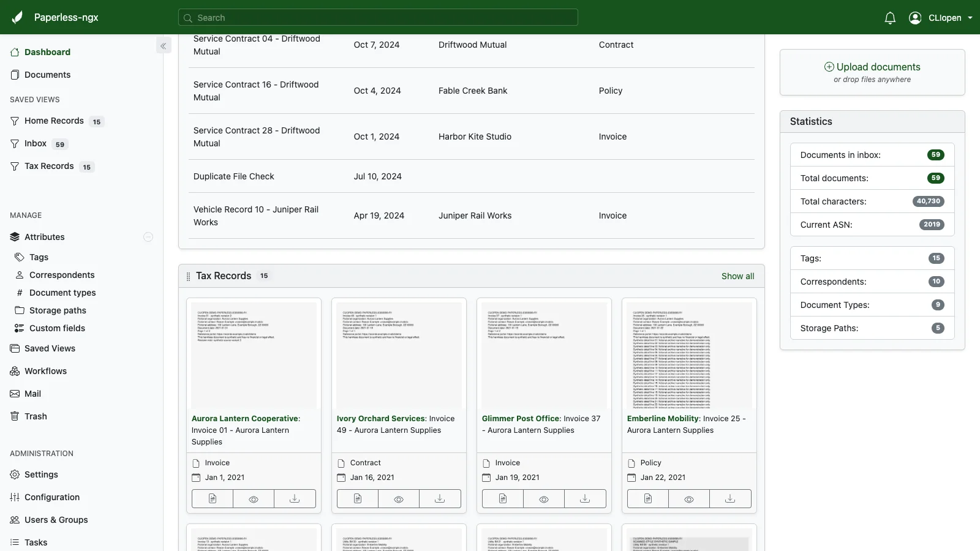Download the Invoice 25 document
980x551 pixels.
(730, 499)
